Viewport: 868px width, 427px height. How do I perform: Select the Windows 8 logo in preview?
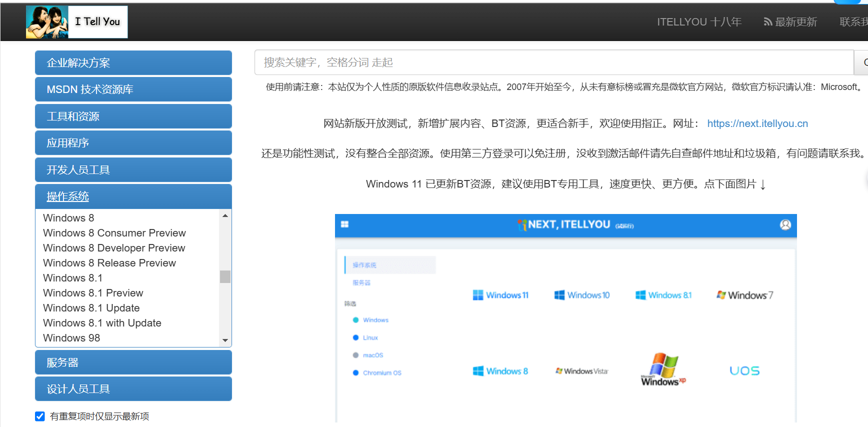point(500,371)
